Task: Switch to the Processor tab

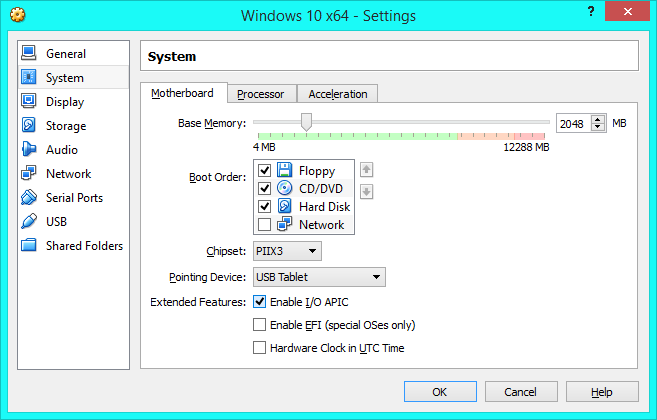Action: pyautogui.click(x=261, y=94)
